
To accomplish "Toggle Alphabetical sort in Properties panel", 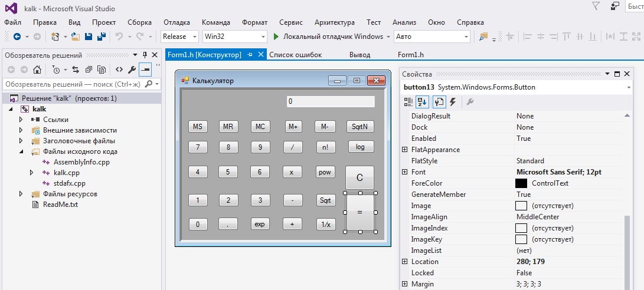I will click(x=422, y=102).
